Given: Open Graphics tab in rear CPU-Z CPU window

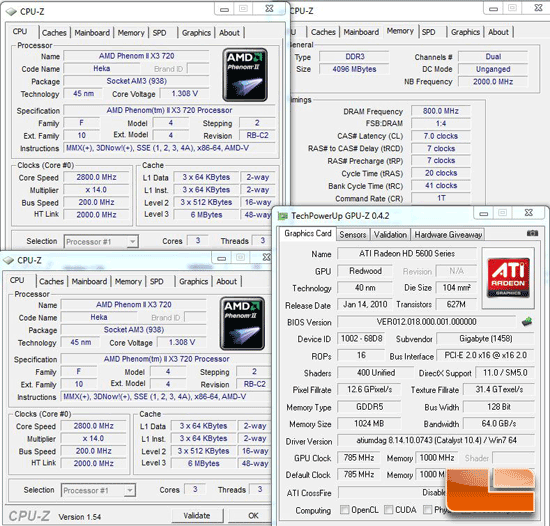Looking at the screenshot, I should pyautogui.click(x=196, y=33).
